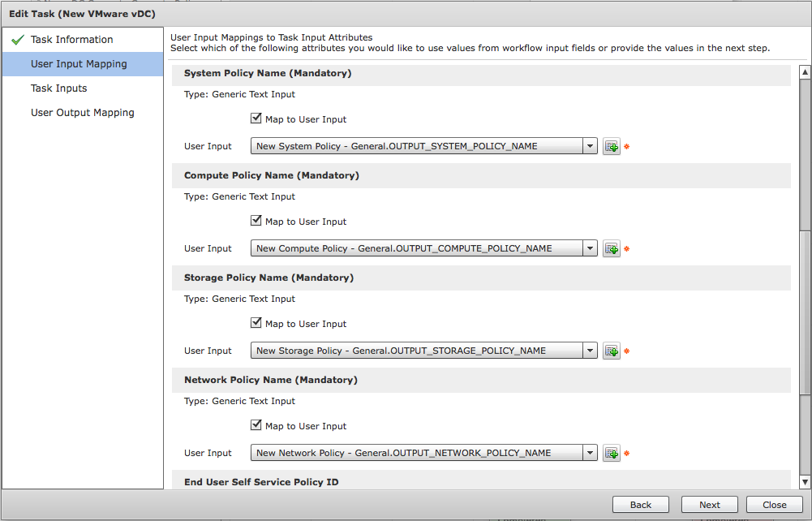Open the Storage Policy user input dropdown

423,351
